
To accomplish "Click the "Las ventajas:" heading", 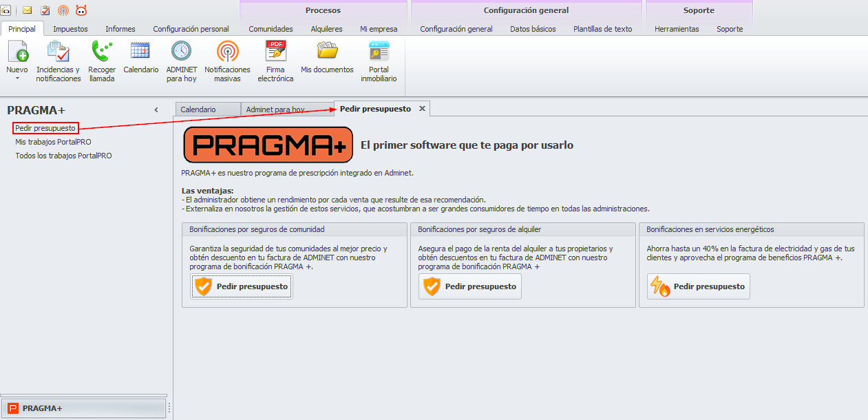I will click(207, 191).
